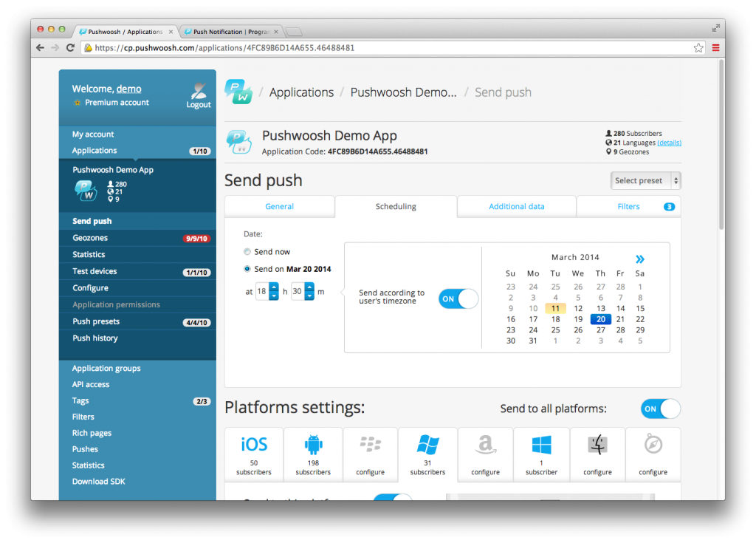Select the Mac OS X platform icon
Viewport: 756px width, 543px height.
tap(598, 445)
